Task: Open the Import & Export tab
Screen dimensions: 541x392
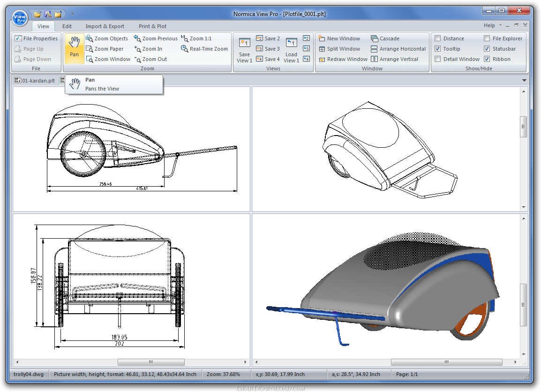Action: click(x=105, y=26)
